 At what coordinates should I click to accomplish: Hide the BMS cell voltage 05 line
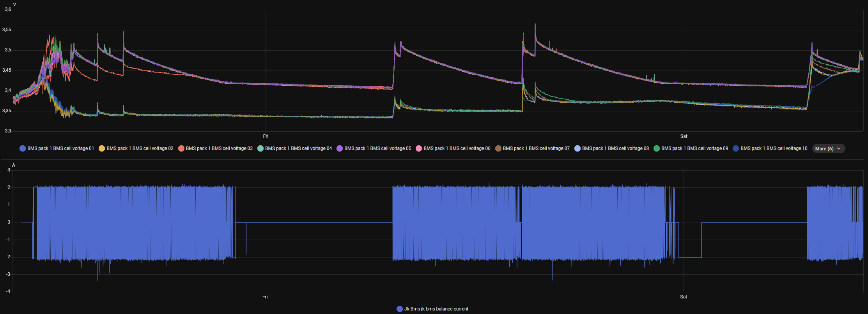coord(374,148)
